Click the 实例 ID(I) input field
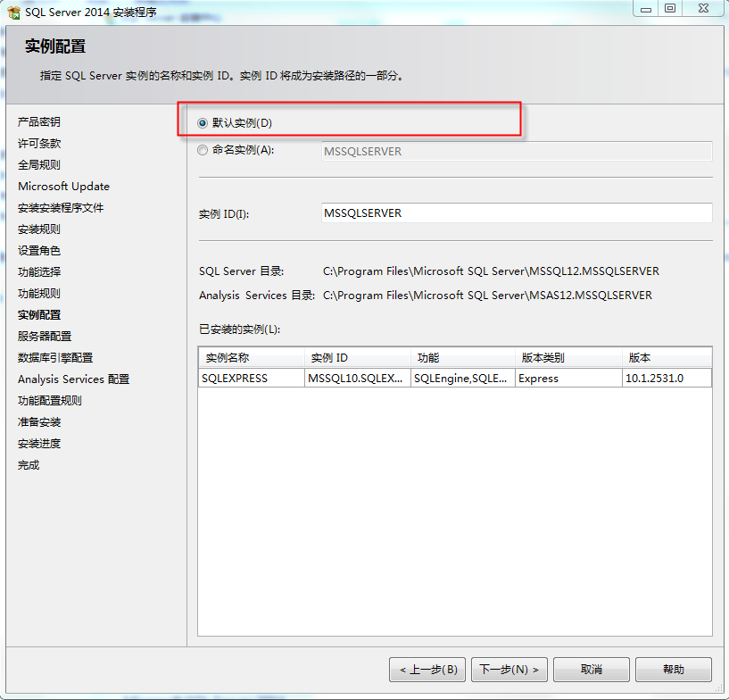The height and width of the screenshot is (700, 729). pyautogui.click(x=517, y=213)
